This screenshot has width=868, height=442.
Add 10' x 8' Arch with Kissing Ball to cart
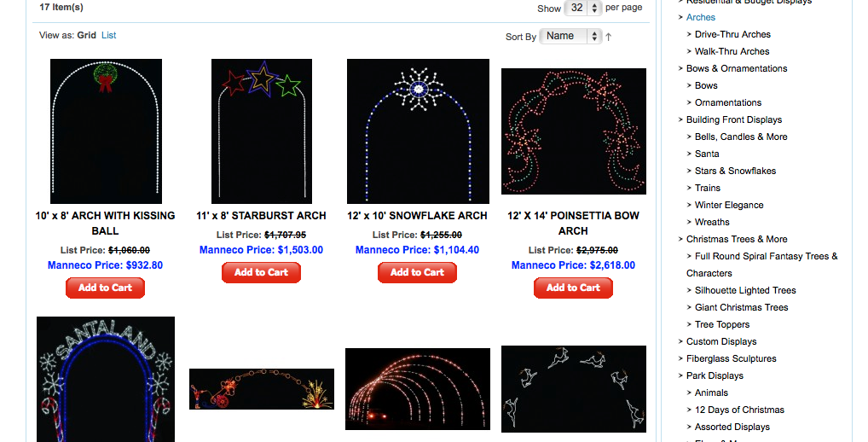click(x=105, y=288)
